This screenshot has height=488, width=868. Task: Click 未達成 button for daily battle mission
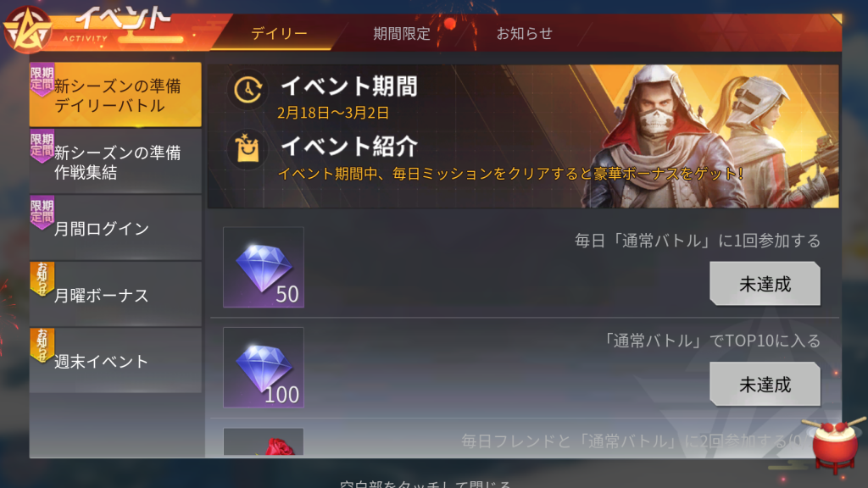[x=765, y=284]
